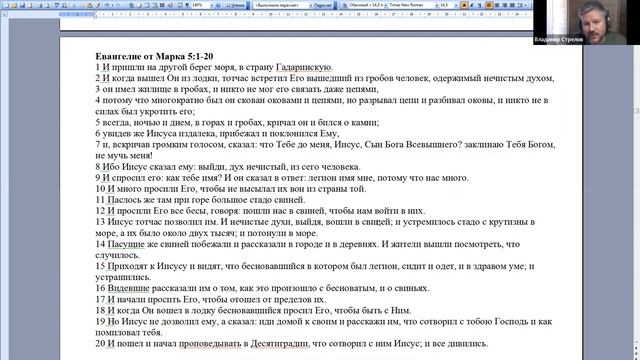640x360 pixels.
Task: Toggle Italic formatting
Action: click(472, 5)
